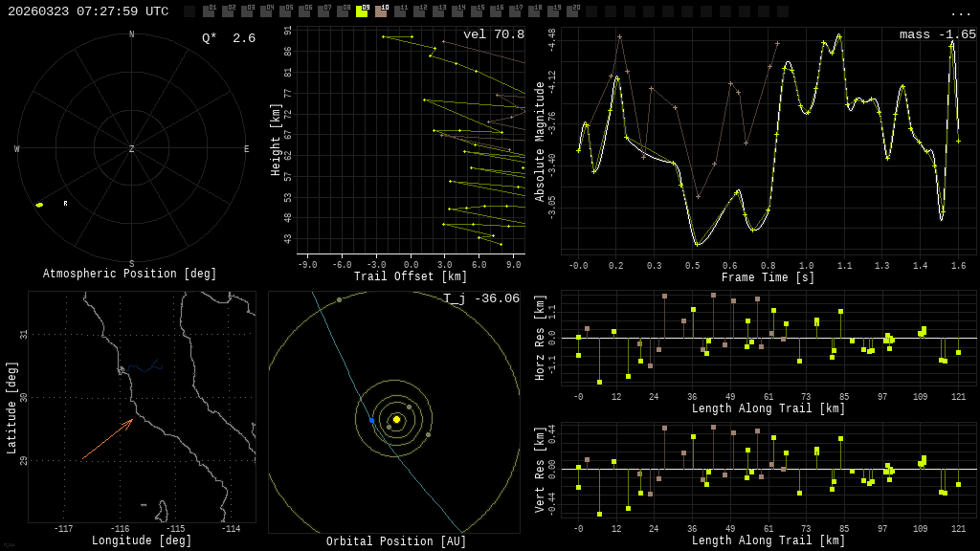
Task: Click the blue Earth marker on orbit plot
Action: point(372,421)
